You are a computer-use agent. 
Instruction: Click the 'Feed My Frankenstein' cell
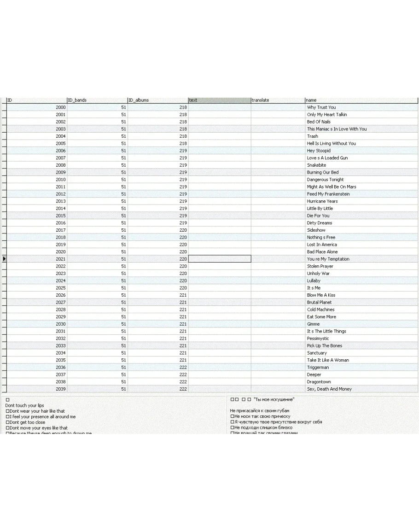pos(328,194)
